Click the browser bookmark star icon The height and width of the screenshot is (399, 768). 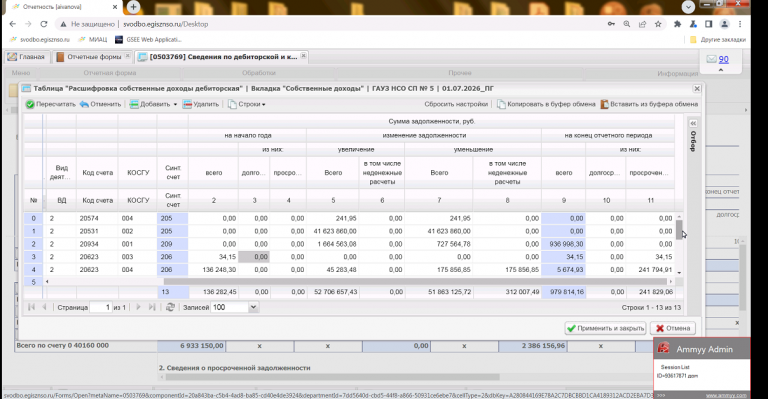[x=658, y=24]
